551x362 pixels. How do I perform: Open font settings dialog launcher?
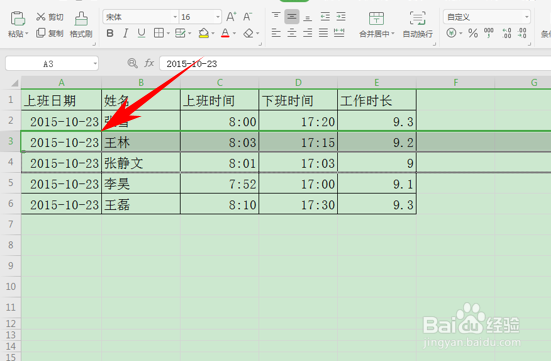click(x=260, y=44)
